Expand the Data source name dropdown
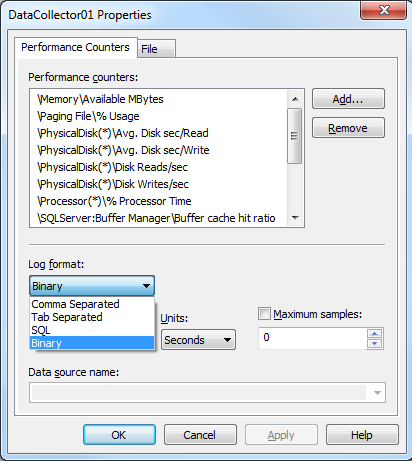 pos(377,393)
